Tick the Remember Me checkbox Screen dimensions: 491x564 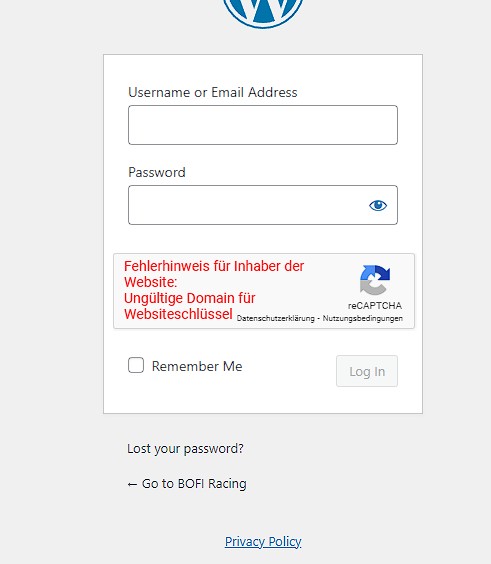[x=136, y=365]
